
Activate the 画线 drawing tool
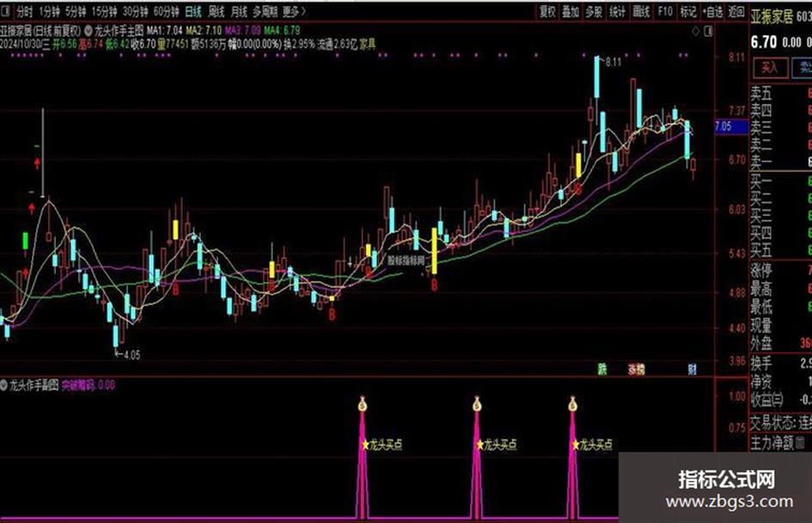point(641,11)
